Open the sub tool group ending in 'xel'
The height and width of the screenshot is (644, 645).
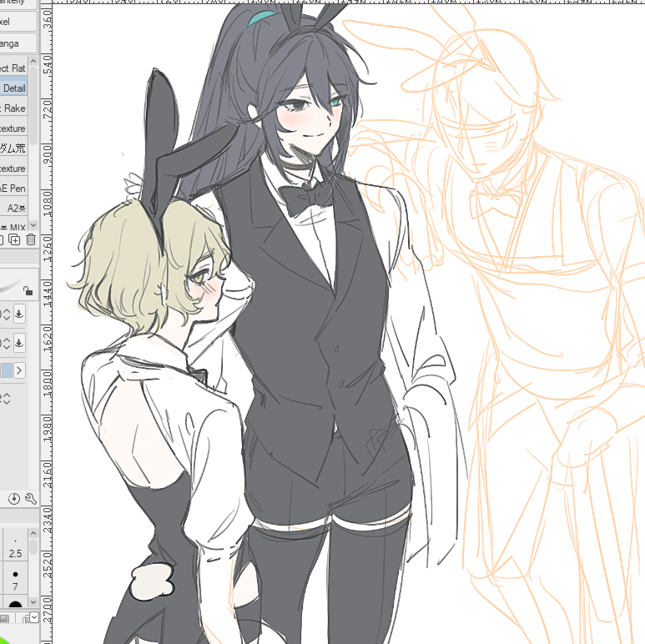(18, 22)
